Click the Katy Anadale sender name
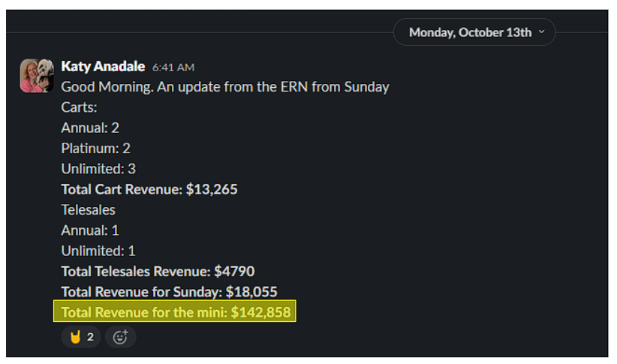Image resolution: width=617 pixels, height=364 pixels. 103,67
